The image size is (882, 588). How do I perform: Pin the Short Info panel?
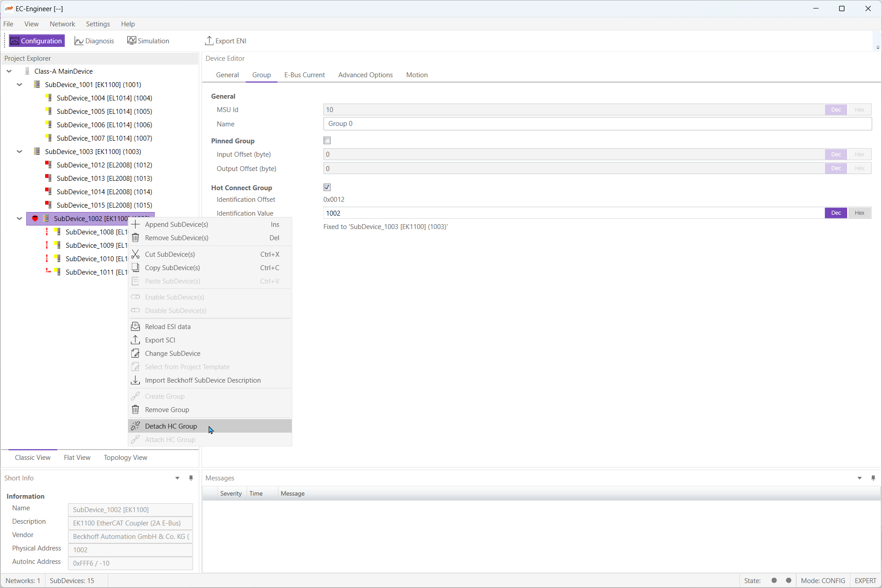(191, 478)
